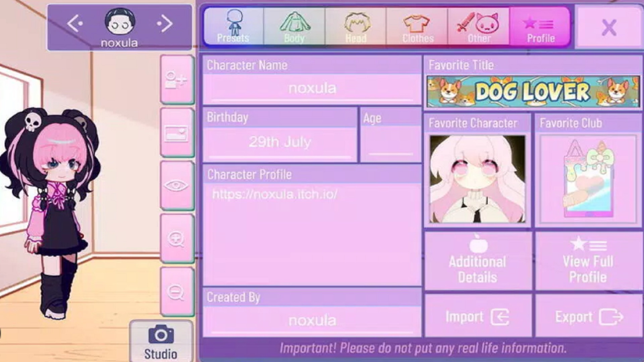
Task: Click the image/scene preset icon
Action: click(176, 132)
